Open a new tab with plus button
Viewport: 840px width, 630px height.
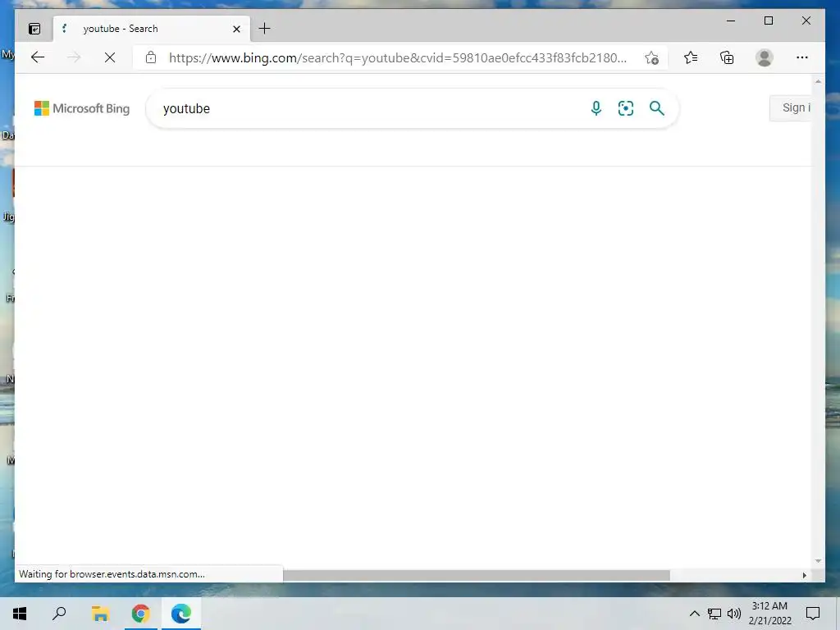[x=265, y=29]
